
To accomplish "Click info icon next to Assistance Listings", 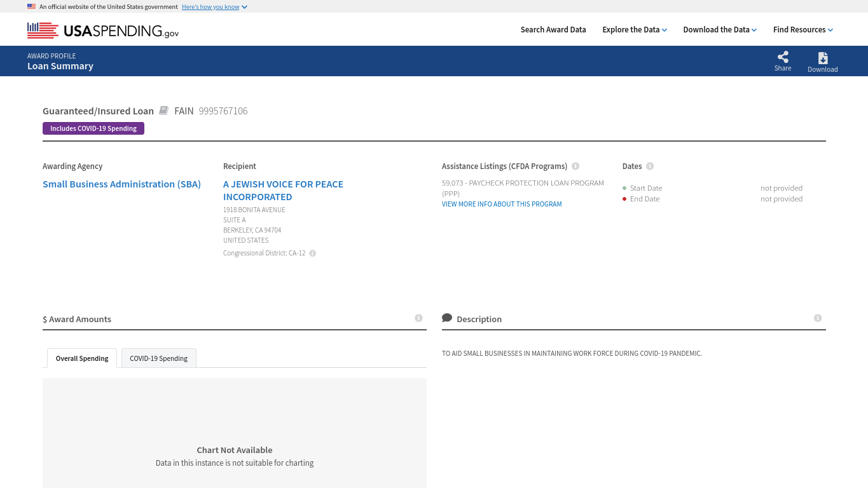I will tap(575, 166).
